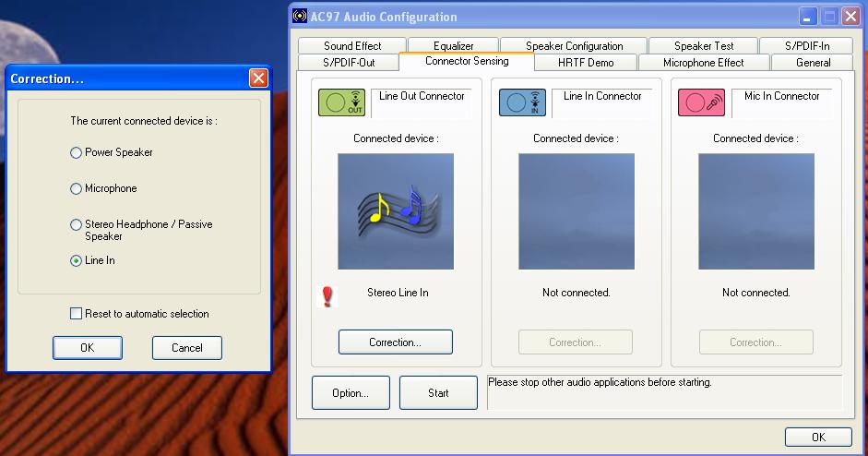Click Connected device label under Mic In Connector
The image size is (868, 456).
[755, 138]
